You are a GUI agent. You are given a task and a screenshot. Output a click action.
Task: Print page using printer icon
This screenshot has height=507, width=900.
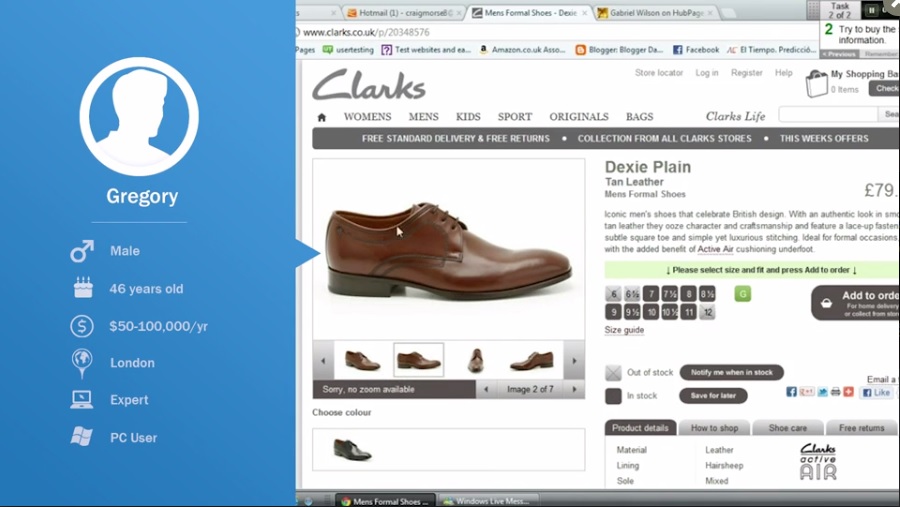(x=836, y=392)
